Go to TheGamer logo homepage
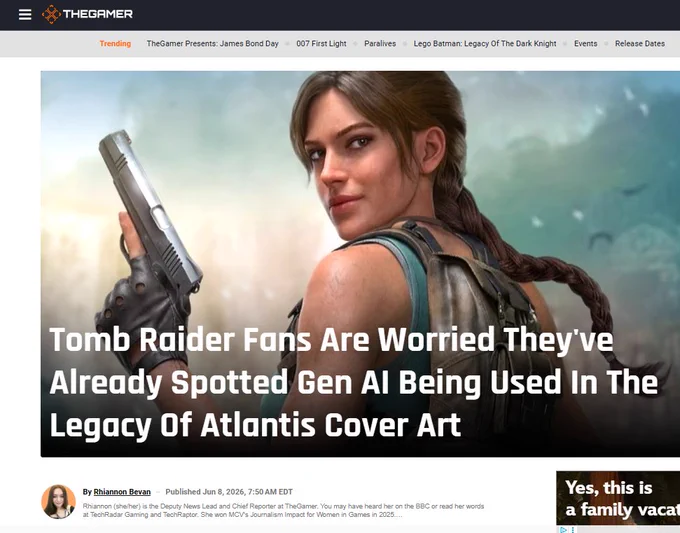Viewport: 680px width, 533px height. click(87, 14)
